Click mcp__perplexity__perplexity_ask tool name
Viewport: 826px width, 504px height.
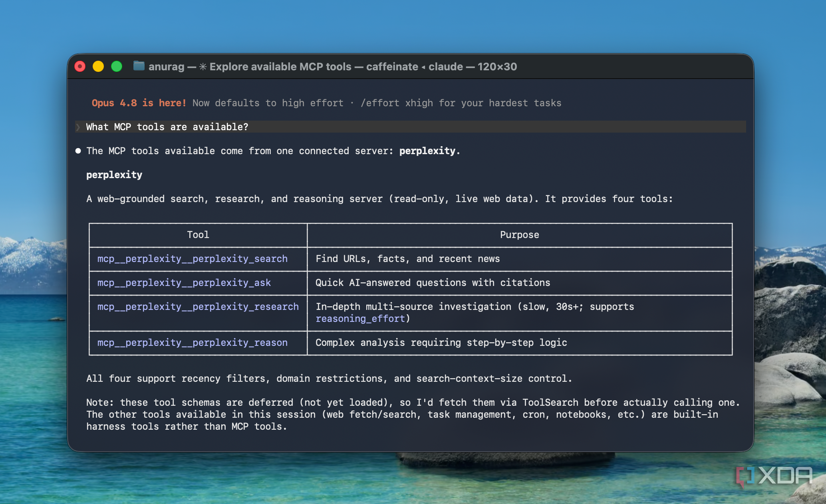click(x=184, y=283)
